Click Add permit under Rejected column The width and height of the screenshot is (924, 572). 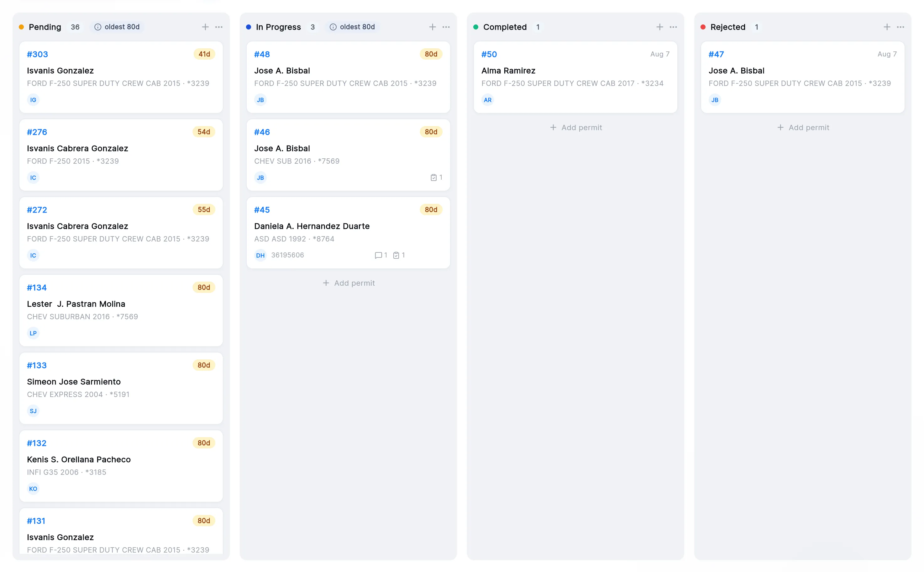tap(803, 128)
